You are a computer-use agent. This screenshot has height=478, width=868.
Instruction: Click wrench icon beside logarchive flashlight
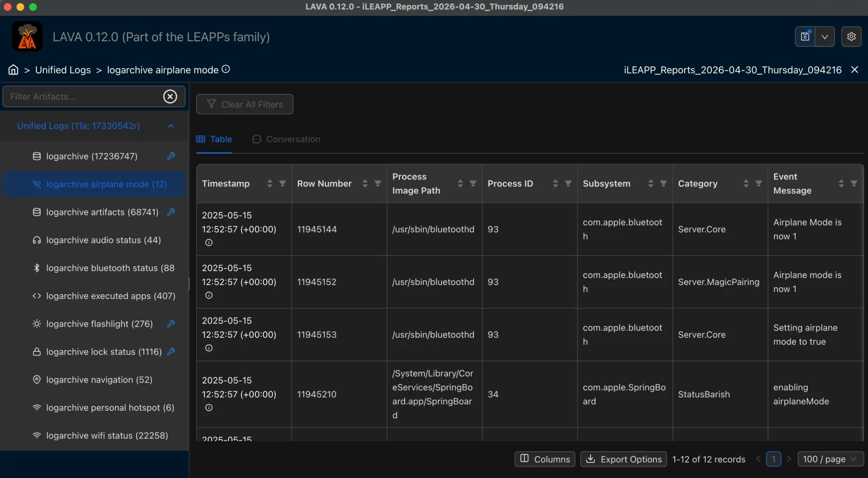(171, 324)
